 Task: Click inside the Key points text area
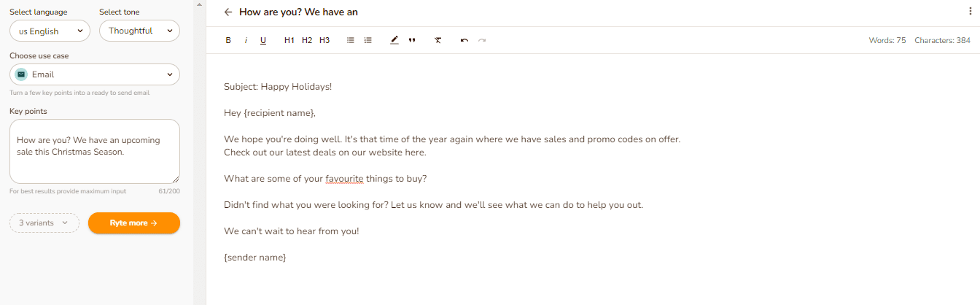click(95, 151)
